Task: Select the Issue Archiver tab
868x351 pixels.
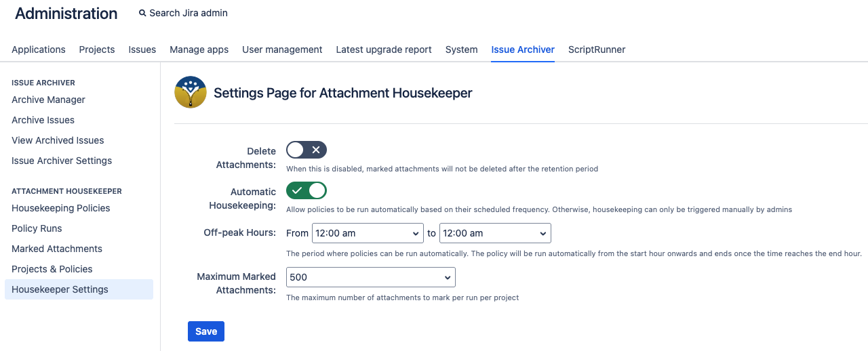Action: click(x=523, y=49)
